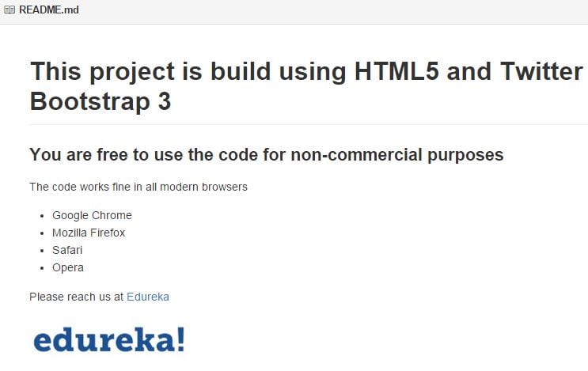The width and height of the screenshot is (588, 371).
Task: Click the README book icon
Action: click(x=9, y=9)
